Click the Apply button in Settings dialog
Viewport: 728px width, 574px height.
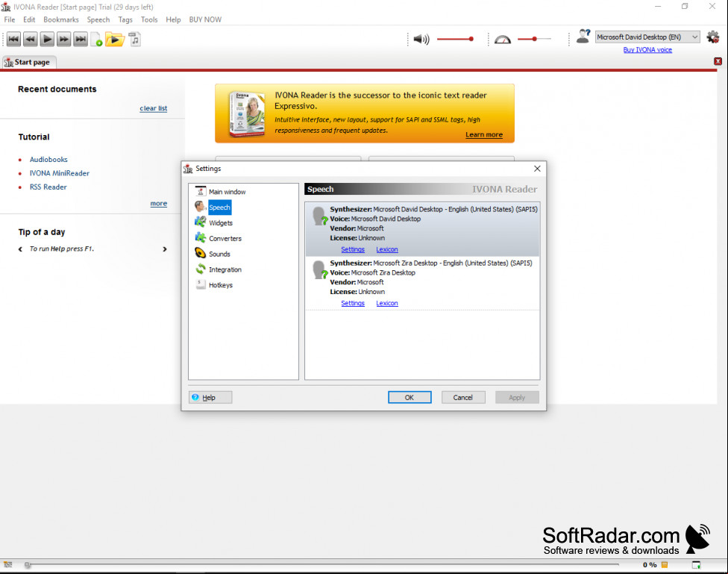click(517, 397)
